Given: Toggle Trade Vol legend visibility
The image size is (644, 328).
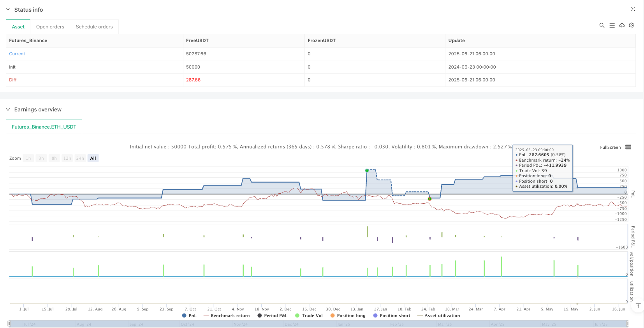Looking at the screenshot, I should coord(309,316).
